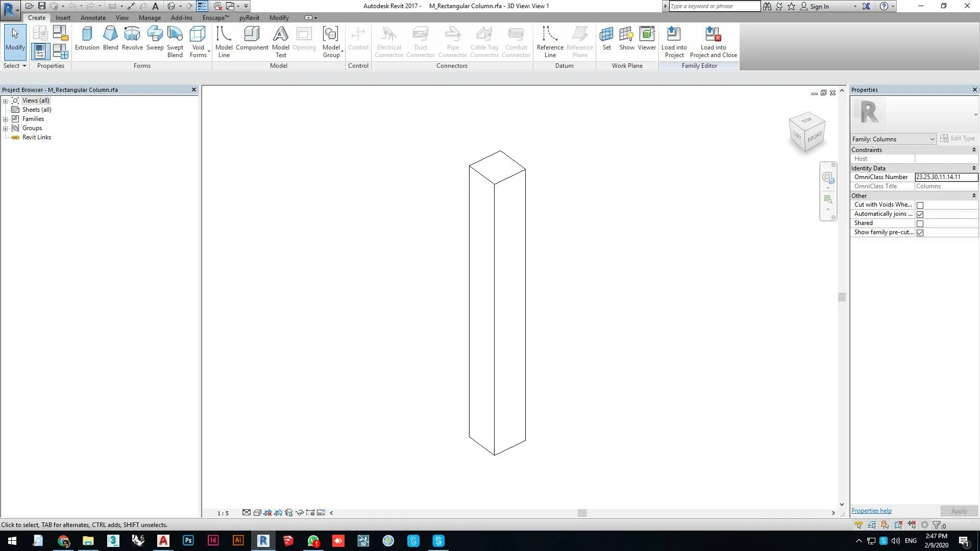Image resolution: width=980 pixels, height=551 pixels.
Task: Select Revit Links in Project Browser
Action: pyautogui.click(x=36, y=137)
